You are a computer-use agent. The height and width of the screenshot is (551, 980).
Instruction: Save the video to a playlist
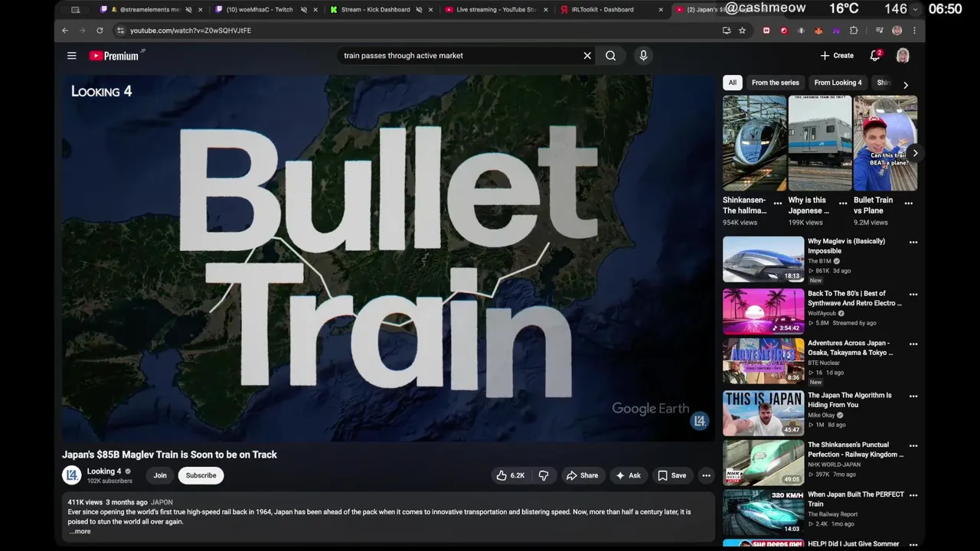point(671,475)
